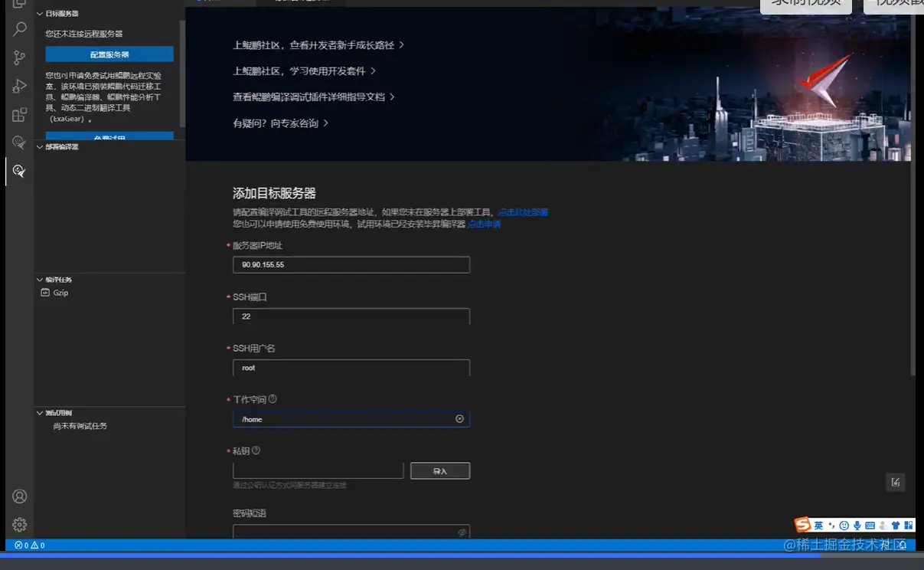Seek on the video progress bar
The width and height of the screenshot is (924, 570).
pyautogui.click(x=462, y=555)
